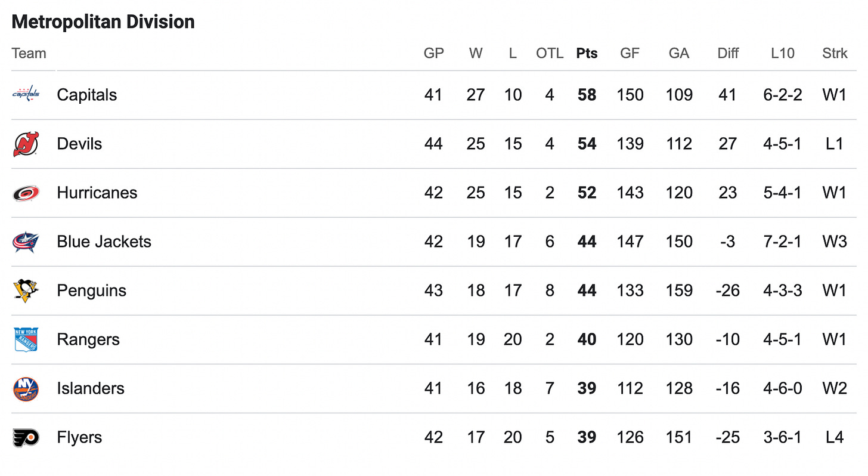Open the Flyers team link
The image size is (868, 476).
pos(79,437)
